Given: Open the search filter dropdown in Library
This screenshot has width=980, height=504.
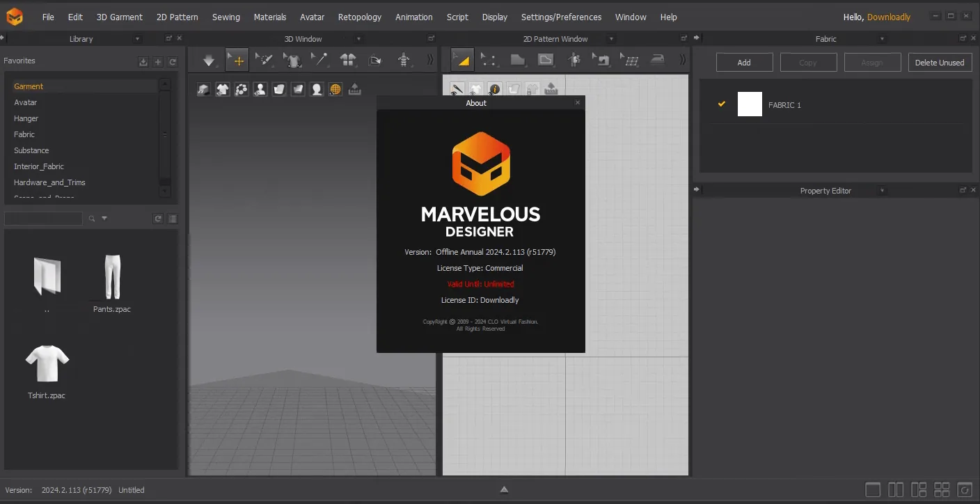Looking at the screenshot, I should click(104, 219).
